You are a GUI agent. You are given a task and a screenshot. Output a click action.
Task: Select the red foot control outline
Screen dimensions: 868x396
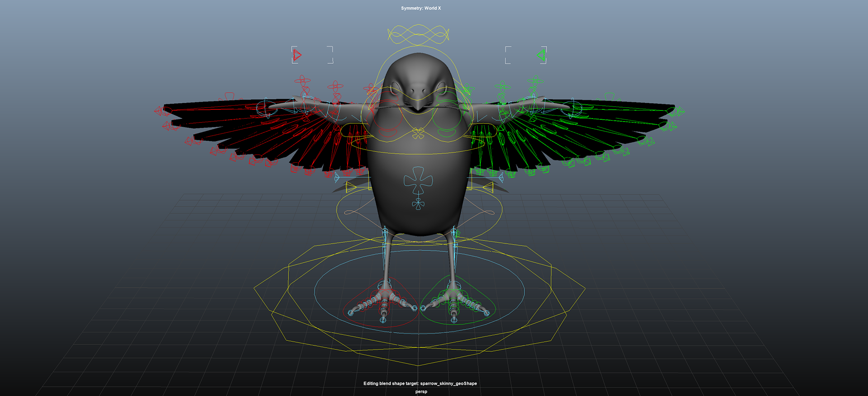coord(381,302)
